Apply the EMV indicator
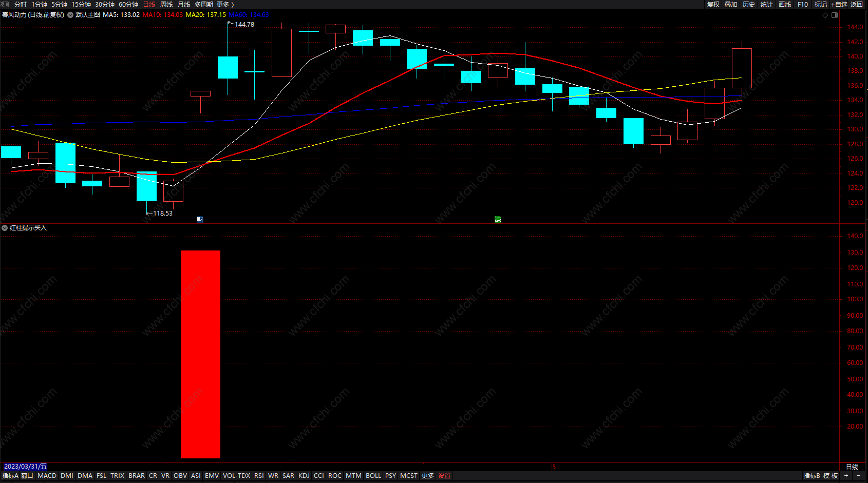868x483 pixels. (x=212, y=476)
